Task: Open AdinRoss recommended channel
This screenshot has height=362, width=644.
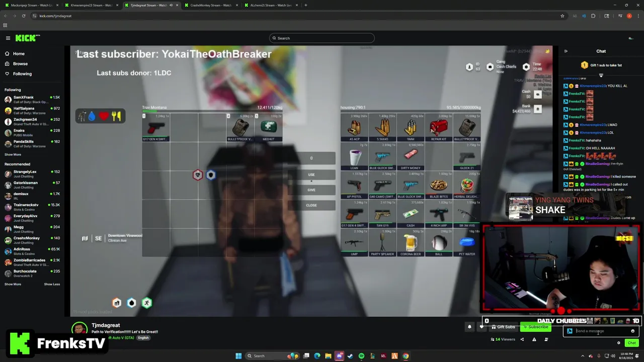Action: click(x=32, y=251)
